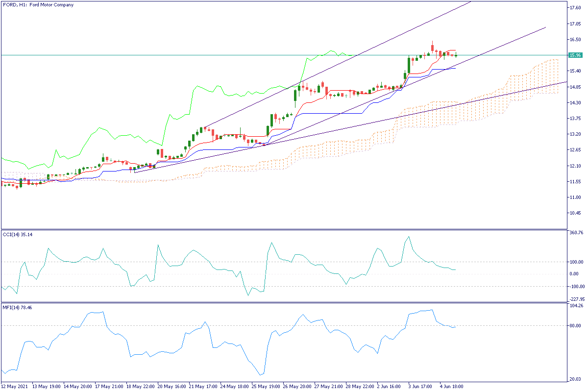
Task: Click the 100.00 CCI level label
Action: coord(575,262)
